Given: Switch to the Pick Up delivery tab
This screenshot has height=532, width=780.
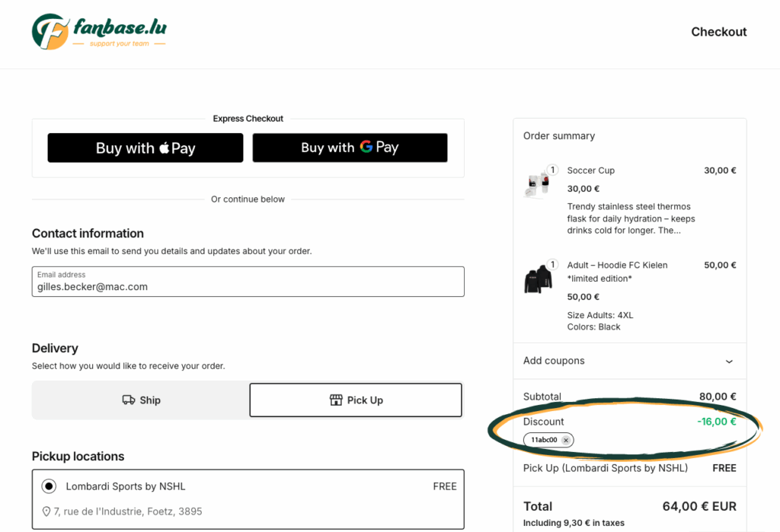Looking at the screenshot, I should click(356, 400).
